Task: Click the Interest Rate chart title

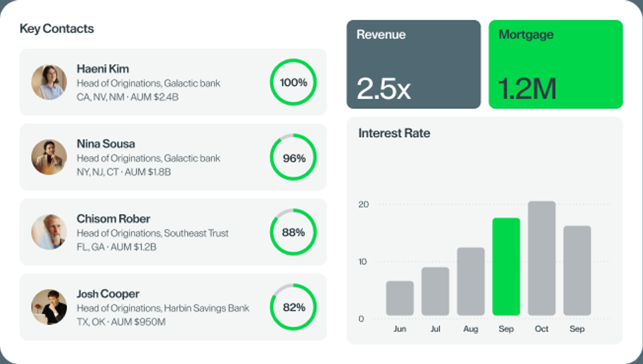Action: (x=394, y=133)
